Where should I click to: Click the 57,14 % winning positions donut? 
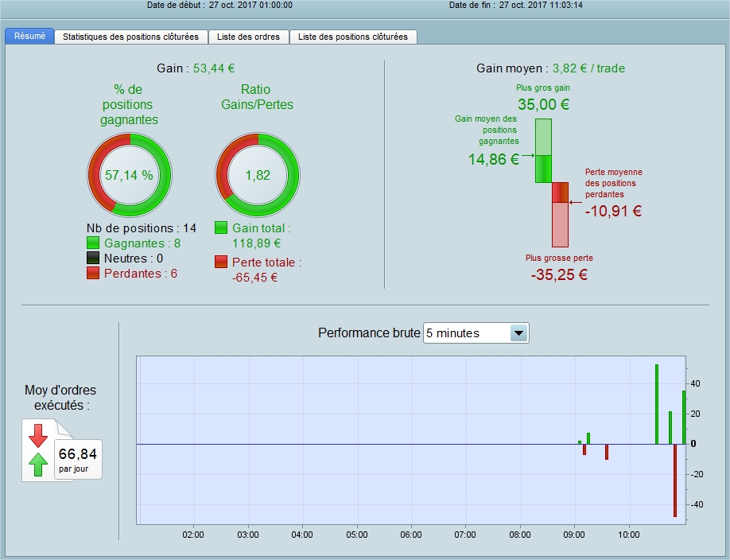click(x=130, y=175)
